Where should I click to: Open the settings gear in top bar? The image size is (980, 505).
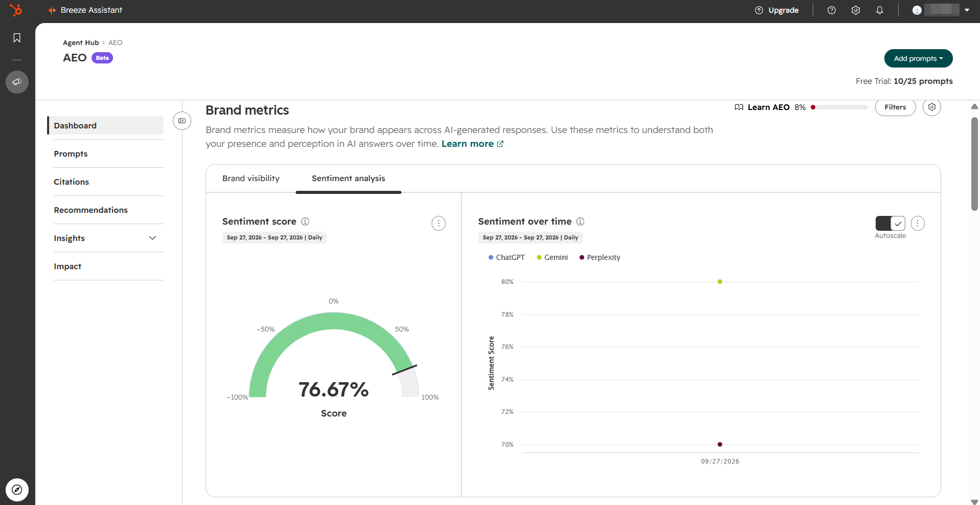tap(856, 10)
